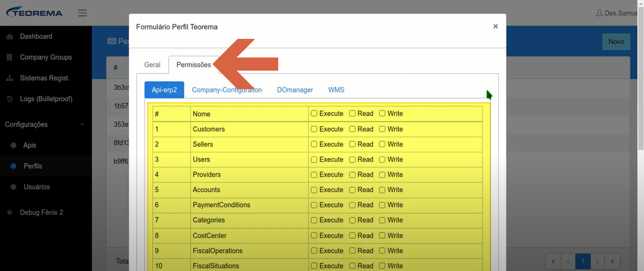Enable Read for Customers
Screen dimensions: 644x271
(353, 129)
